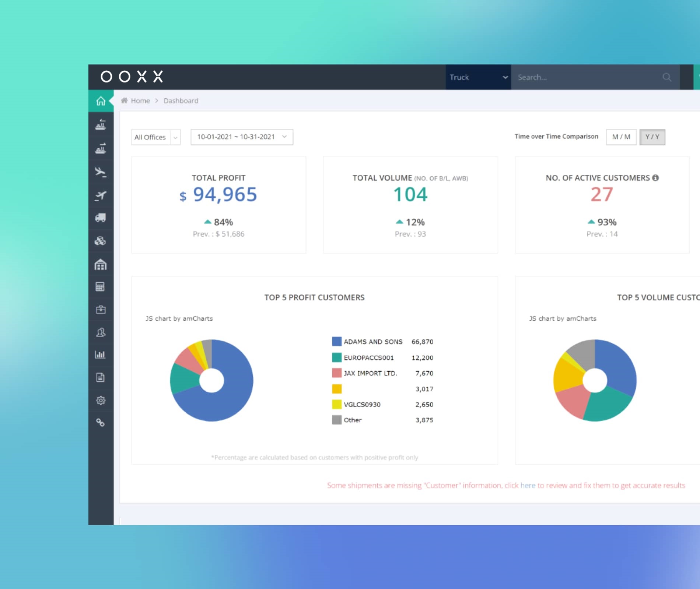
Task: Expand the All Offices dropdown
Action: [156, 137]
